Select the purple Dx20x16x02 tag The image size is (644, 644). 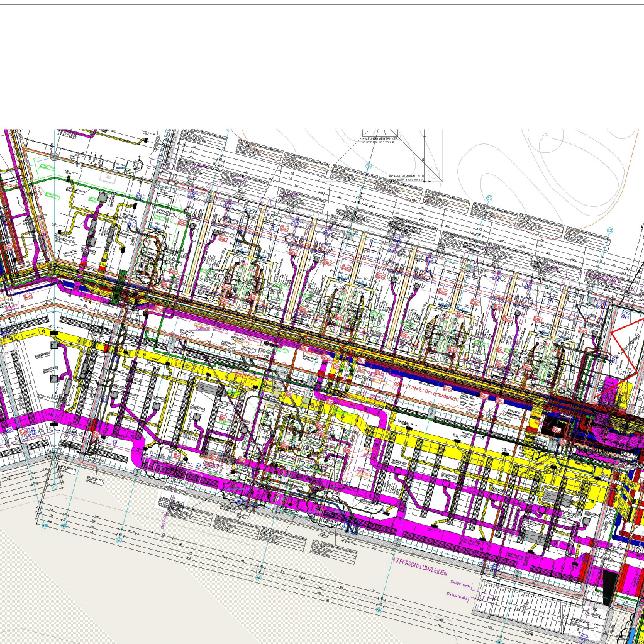point(459,594)
